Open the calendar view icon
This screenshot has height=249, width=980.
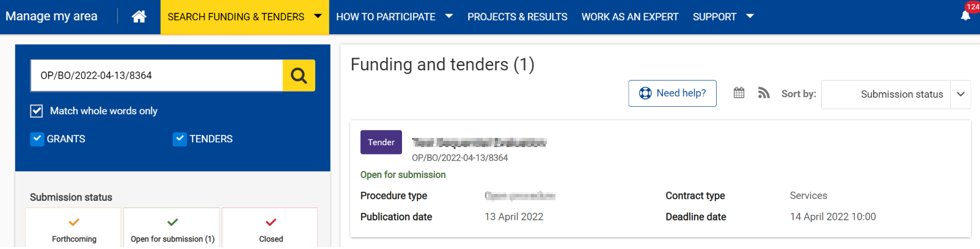[739, 93]
